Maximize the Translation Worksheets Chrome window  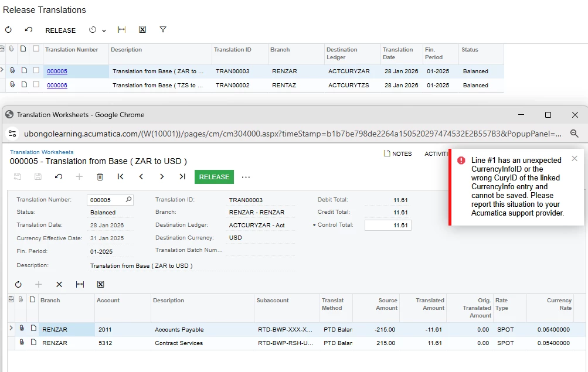point(548,115)
